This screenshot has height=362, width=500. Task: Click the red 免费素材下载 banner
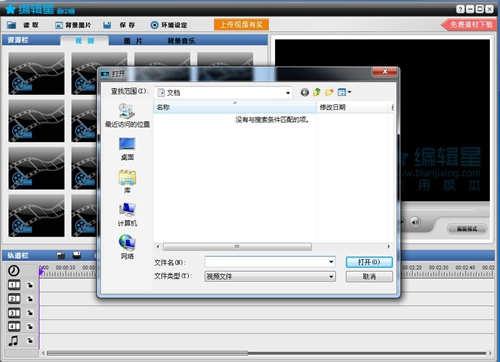point(469,25)
